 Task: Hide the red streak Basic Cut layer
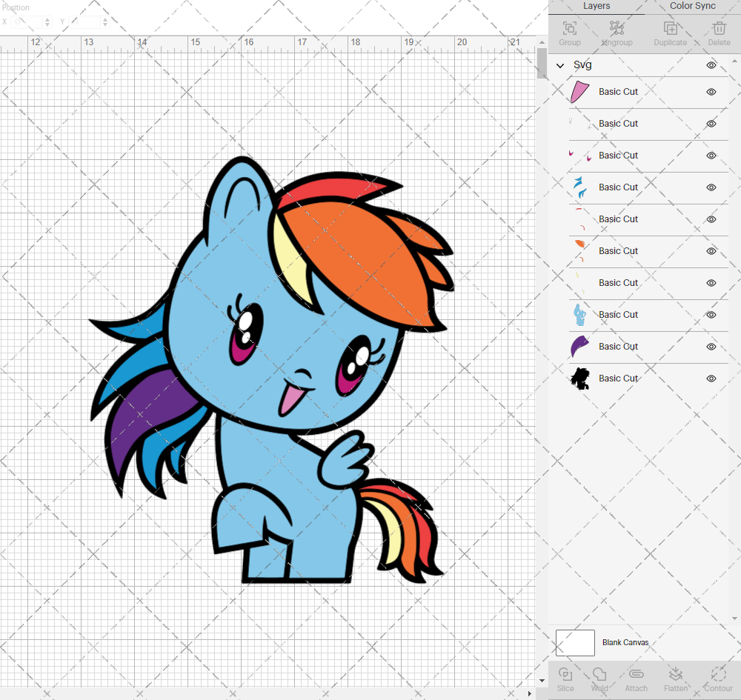(711, 219)
